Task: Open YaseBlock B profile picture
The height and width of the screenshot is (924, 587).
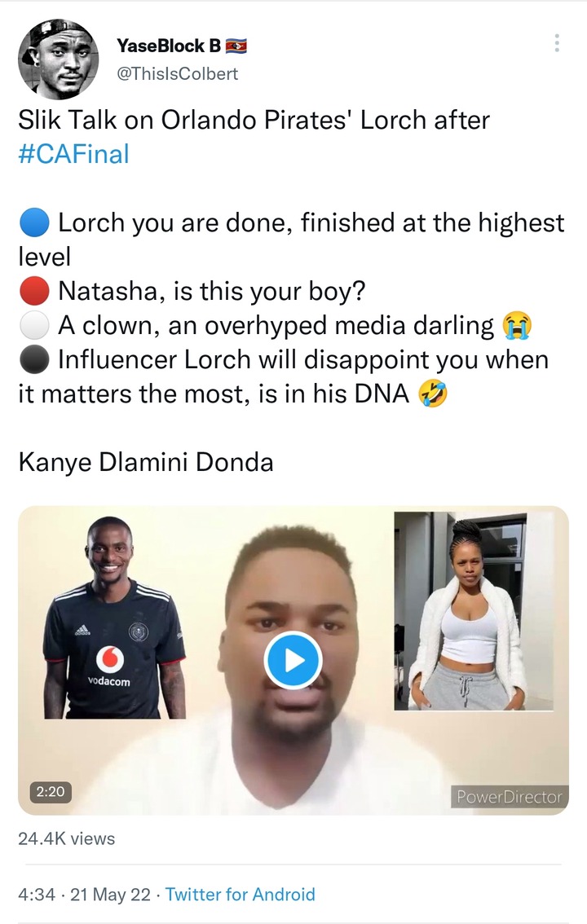Action: click(59, 59)
